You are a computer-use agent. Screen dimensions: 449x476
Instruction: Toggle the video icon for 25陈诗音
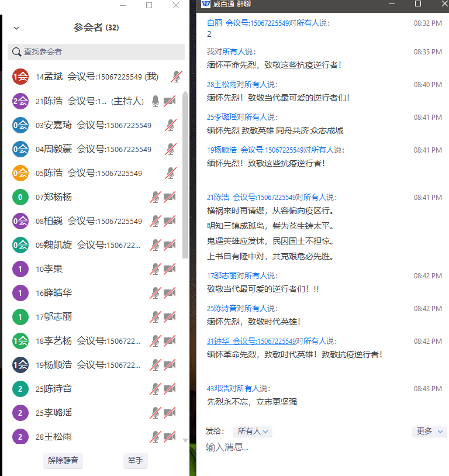170,388
